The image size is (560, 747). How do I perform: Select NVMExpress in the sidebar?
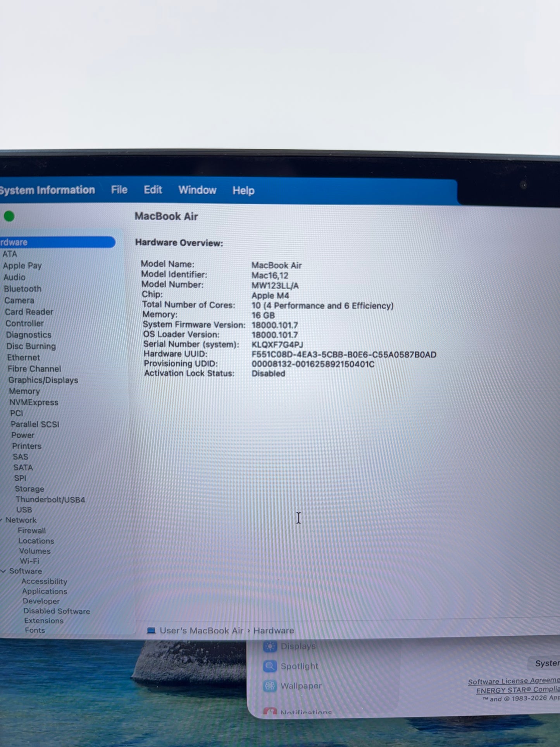(x=34, y=402)
